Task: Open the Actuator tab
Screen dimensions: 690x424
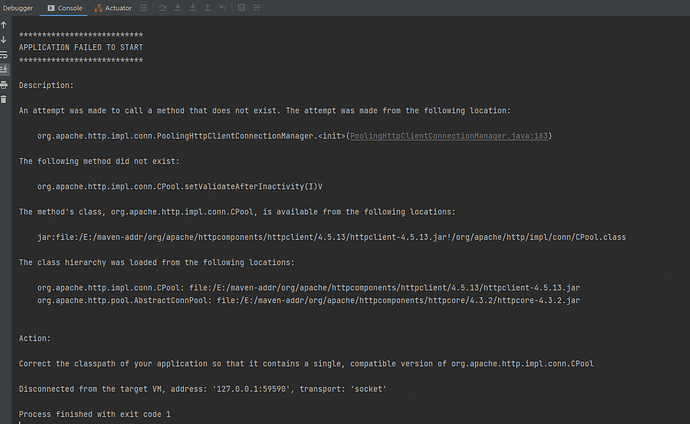Action: 112,7
